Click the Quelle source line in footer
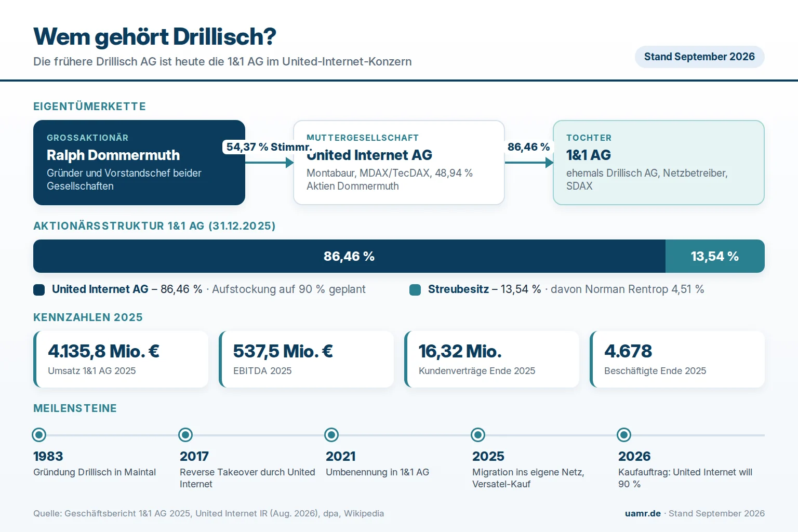798x532 pixels. pos(209,513)
